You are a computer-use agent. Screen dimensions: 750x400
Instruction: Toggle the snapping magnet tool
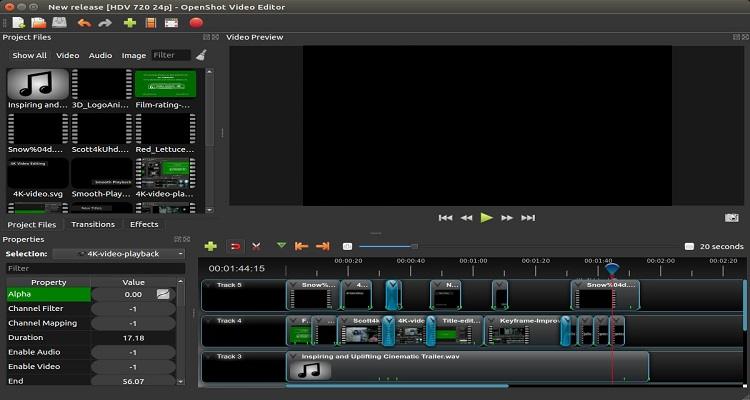[x=235, y=246]
